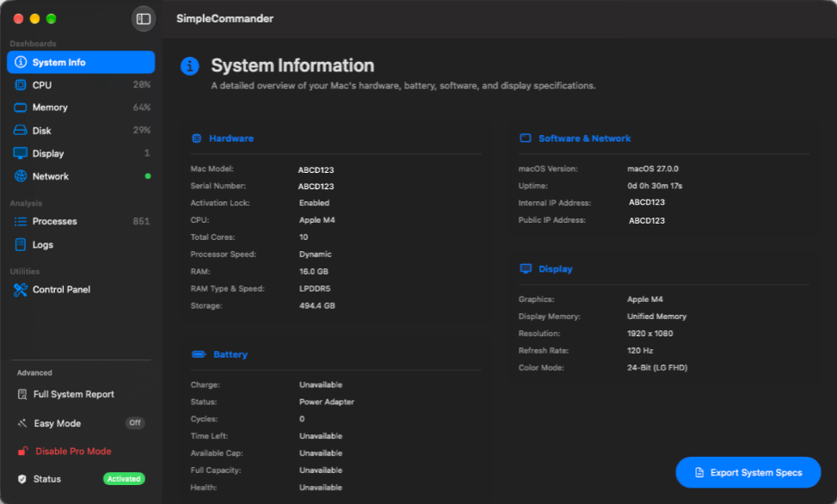Screen dimensions: 837x504
Task: Click the macOS 27.0.0 version value
Action: [652, 169]
